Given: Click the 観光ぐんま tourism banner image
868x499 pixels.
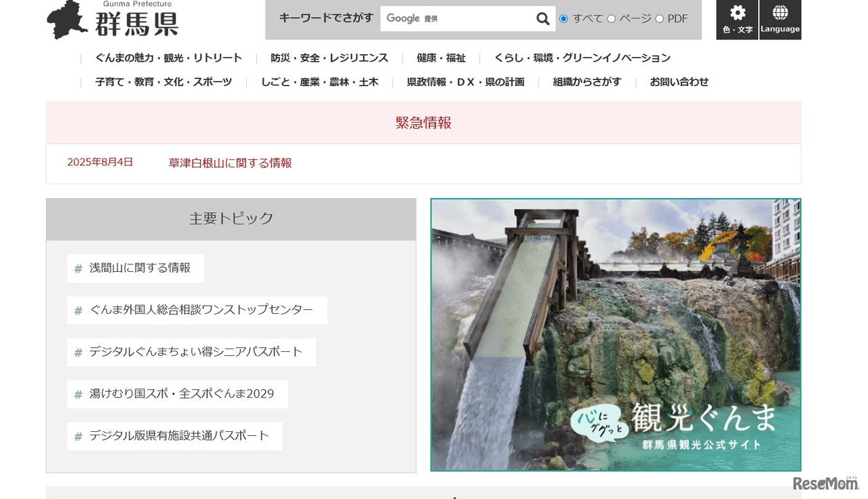Looking at the screenshot, I should [x=616, y=335].
